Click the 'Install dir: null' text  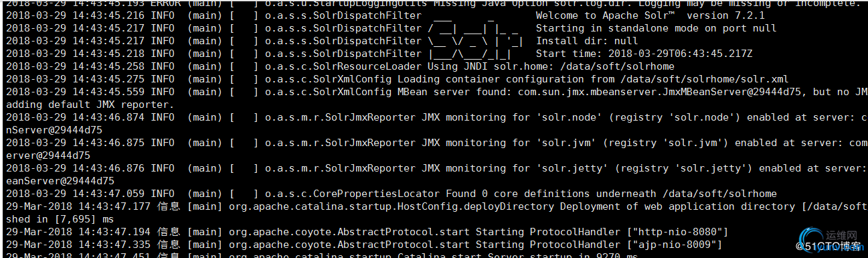(587, 41)
